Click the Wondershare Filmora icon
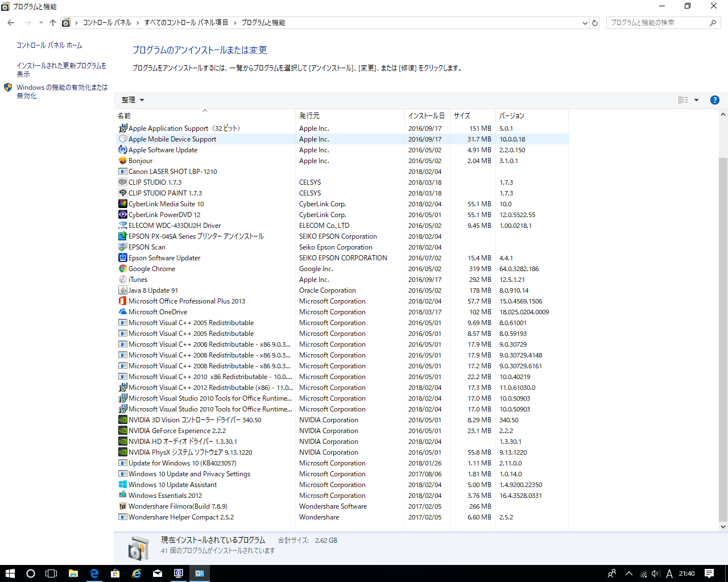Viewport: 728px width, 582px height. pos(123,506)
